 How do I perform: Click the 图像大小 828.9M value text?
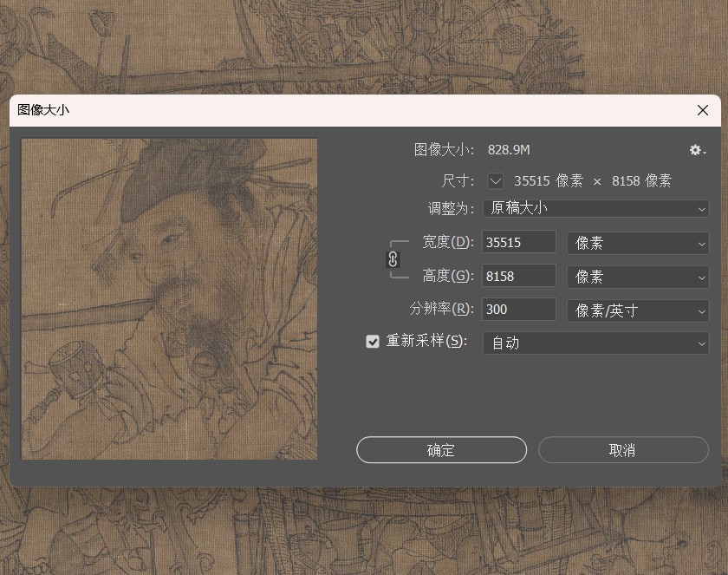[x=509, y=150]
